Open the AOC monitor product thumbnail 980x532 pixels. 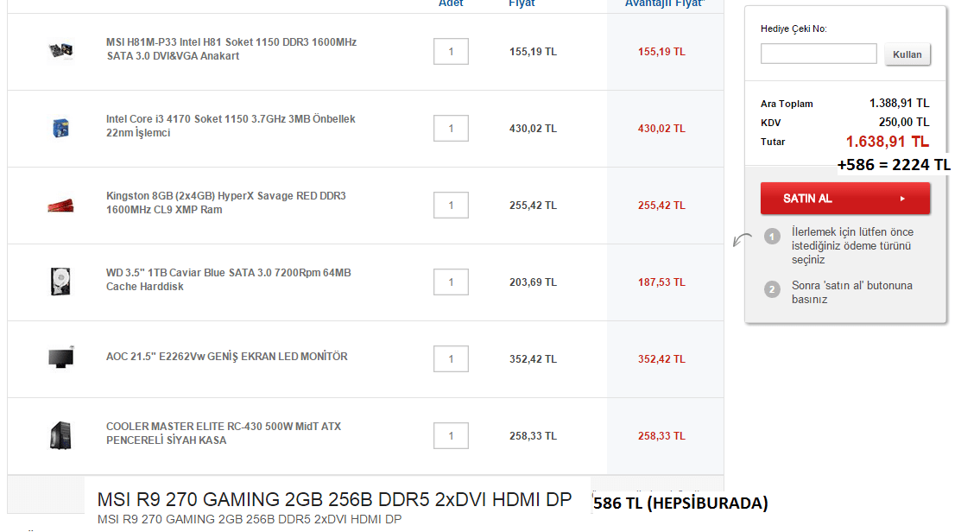[60, 358]
